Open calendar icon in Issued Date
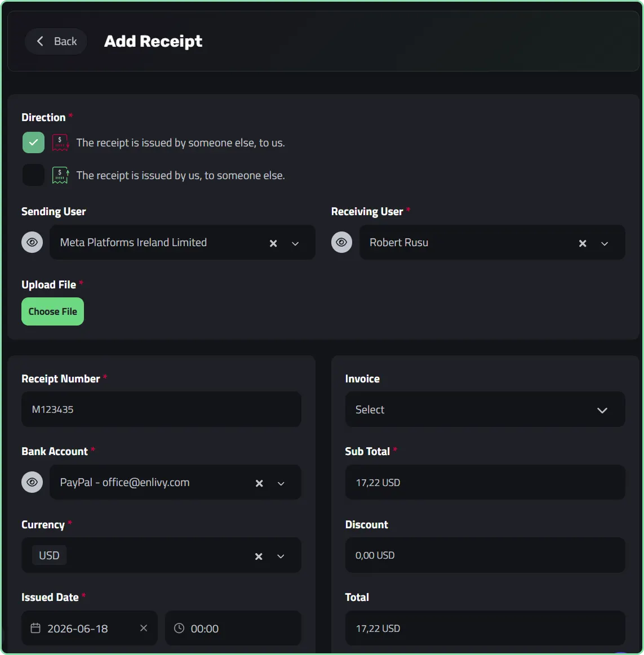Screen dimensions: 644x655 (x=35, y=628)
